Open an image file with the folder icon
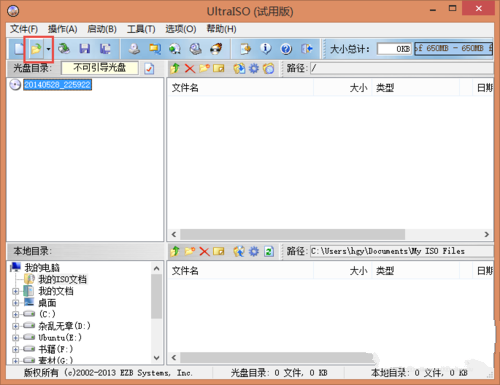Image resolution: width=500 pixels, height=385 pixels. click(36, 49)
